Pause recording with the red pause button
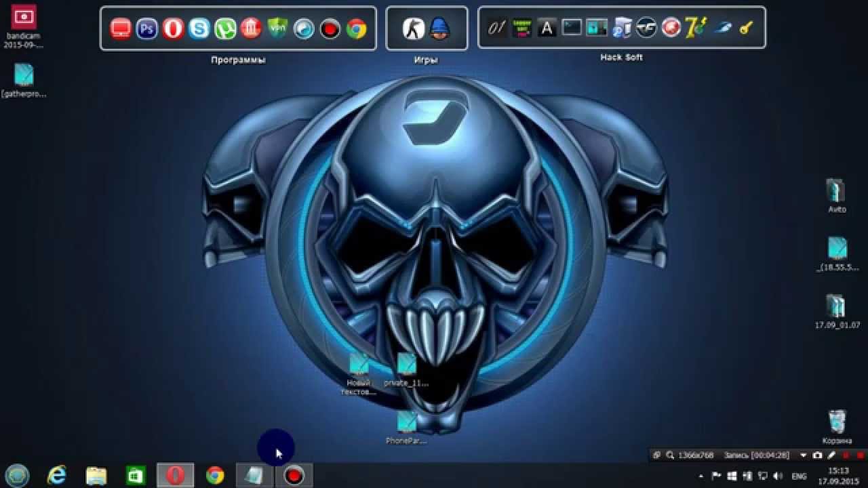Viewport: 868px width, 488px height. (846, 455)
